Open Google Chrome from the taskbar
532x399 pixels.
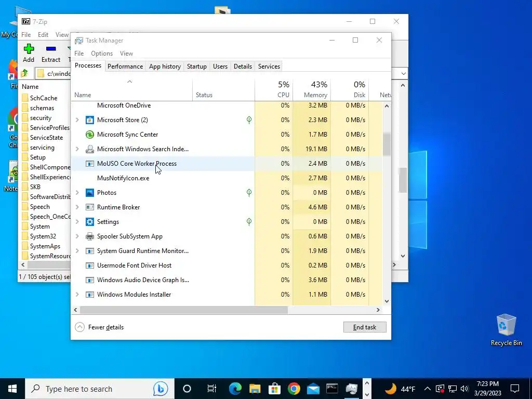point(294,389)
